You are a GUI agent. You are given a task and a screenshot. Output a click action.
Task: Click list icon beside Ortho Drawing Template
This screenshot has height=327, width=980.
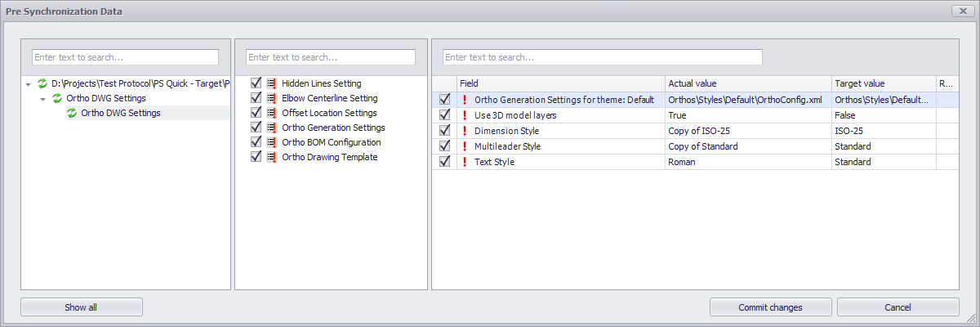tap(271, 157)
